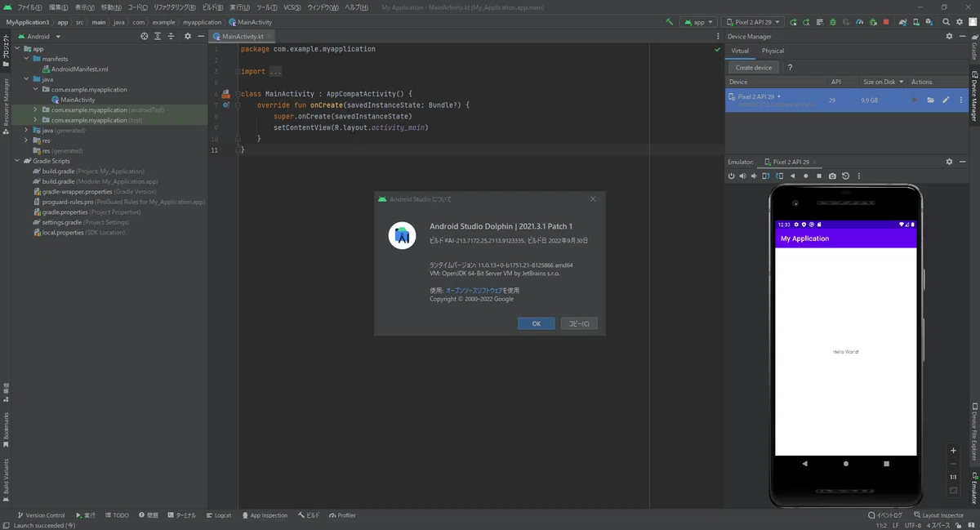Zoom in emulator with plus button
This screenshot has width=980, height=530.
[x=953, y=450]
